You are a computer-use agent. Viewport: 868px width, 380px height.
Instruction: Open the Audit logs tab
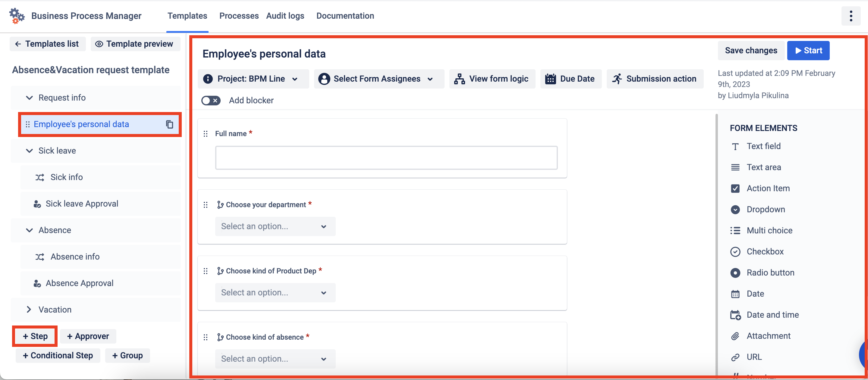coord(285,16)
